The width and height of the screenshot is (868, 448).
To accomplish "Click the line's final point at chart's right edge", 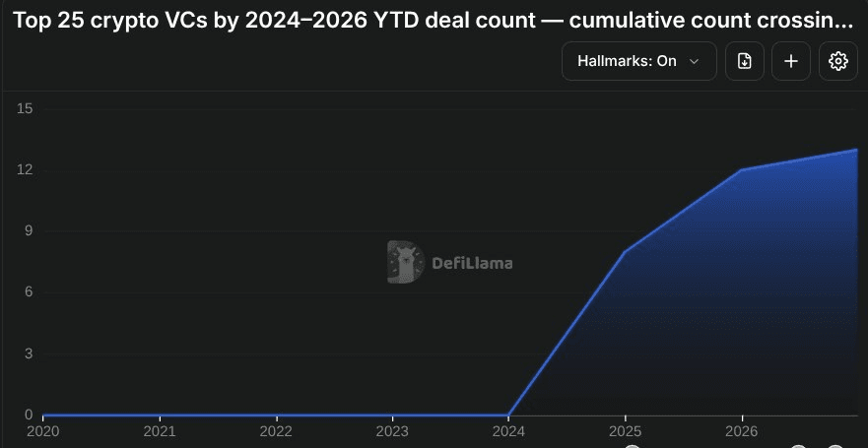I will point(857,150).
